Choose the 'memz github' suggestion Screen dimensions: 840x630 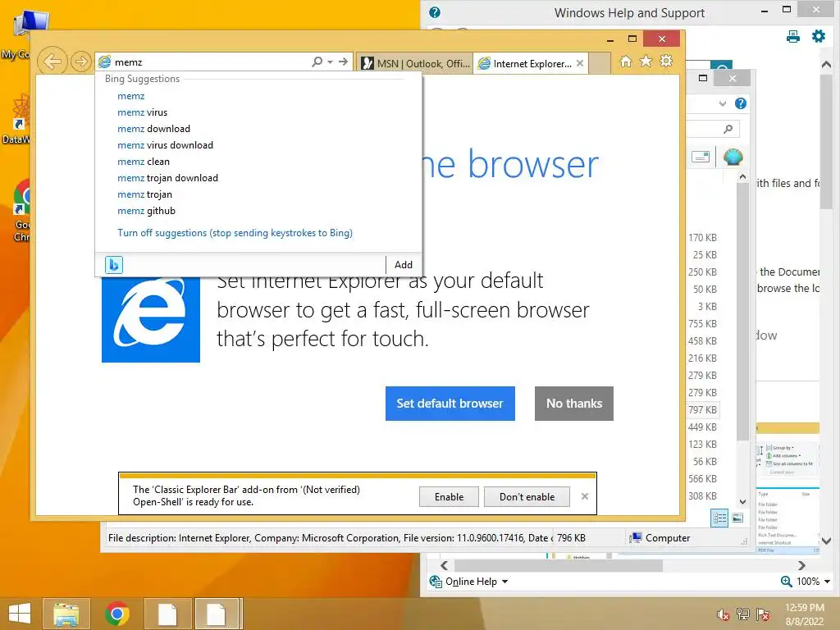pos(146,211)
